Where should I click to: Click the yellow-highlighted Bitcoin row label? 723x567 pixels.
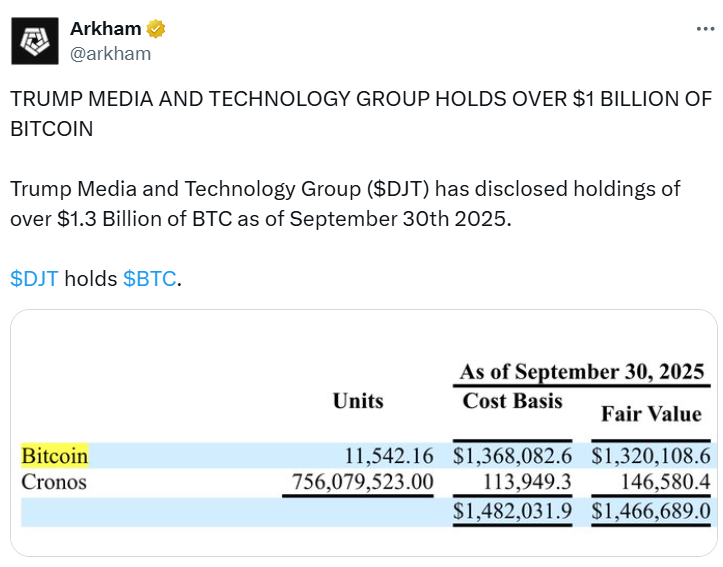click(55, 456)
